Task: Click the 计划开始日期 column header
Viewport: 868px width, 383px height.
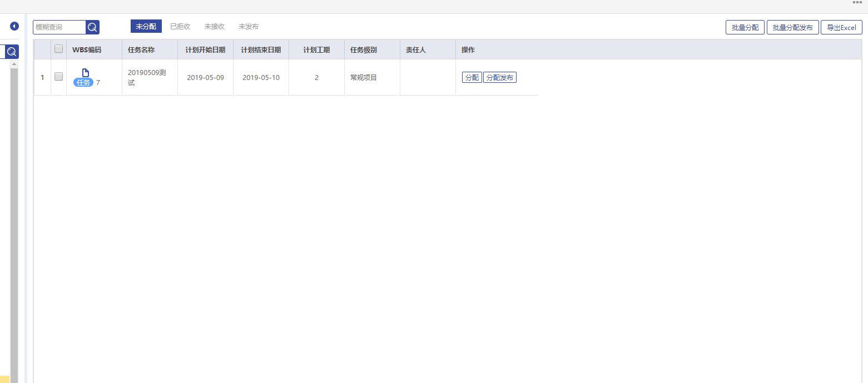Action: [x=205, y=50]
